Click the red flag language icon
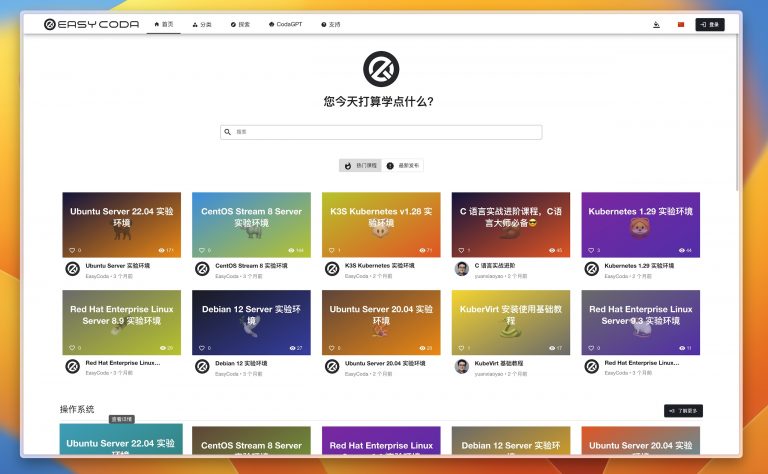Image resolution: width=768 pixels, height=474 pixels. tap(681, 24)
